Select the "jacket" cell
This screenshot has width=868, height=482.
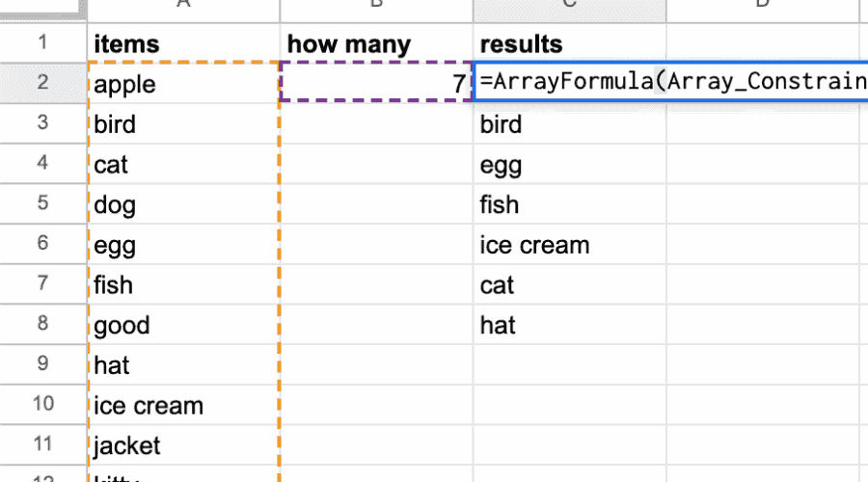pyautogui.click(x=183, y=445)
